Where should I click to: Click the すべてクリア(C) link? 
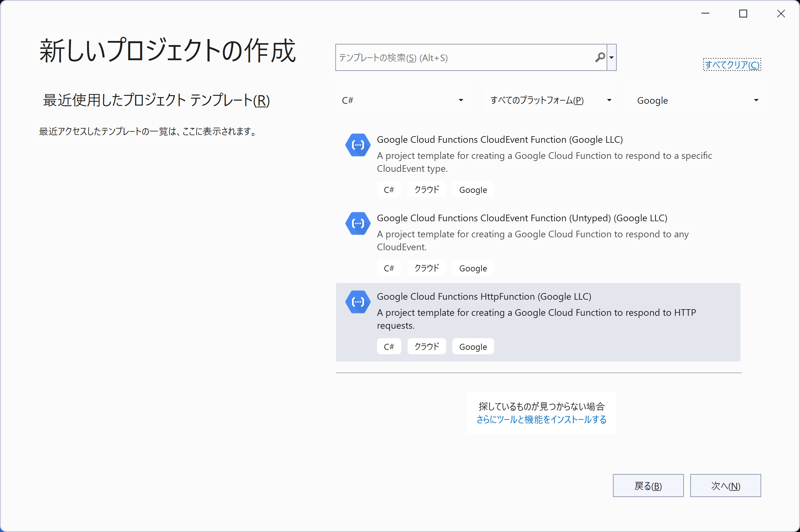coord(732,65)
